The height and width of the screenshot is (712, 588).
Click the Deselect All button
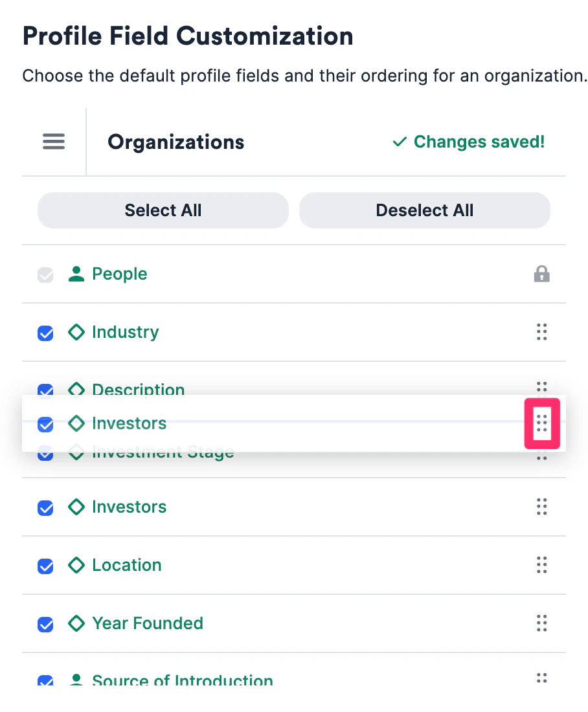[424, 210]
